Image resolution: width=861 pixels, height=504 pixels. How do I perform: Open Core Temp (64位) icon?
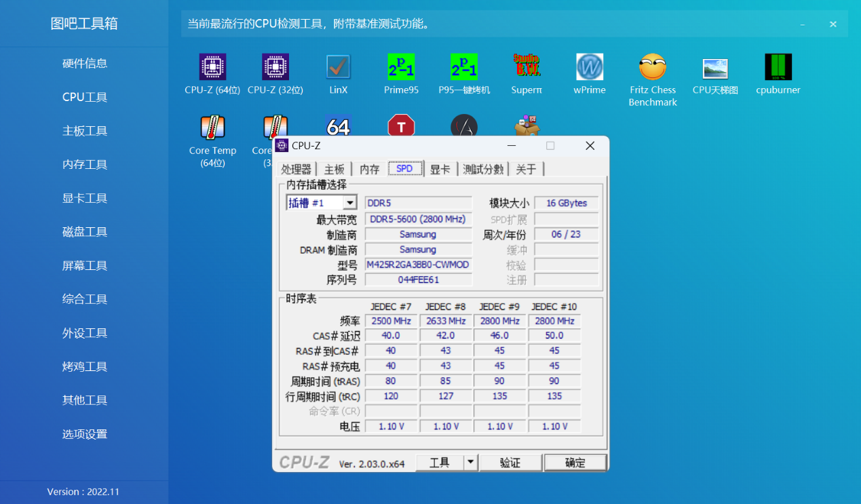(212, 128)
